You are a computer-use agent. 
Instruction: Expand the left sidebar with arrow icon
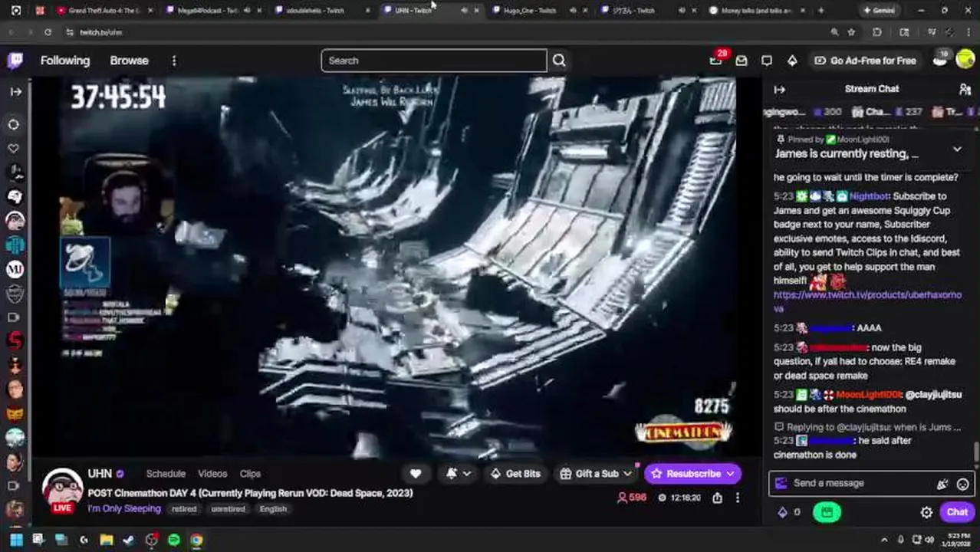[15, 91]
